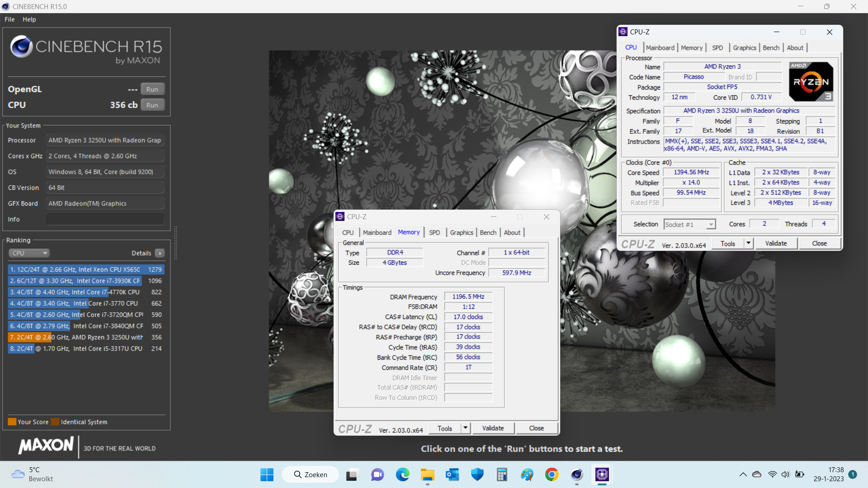
Task: Open Tools dropdown arrow in right CPU-Z window
Action: coord(748,244)
